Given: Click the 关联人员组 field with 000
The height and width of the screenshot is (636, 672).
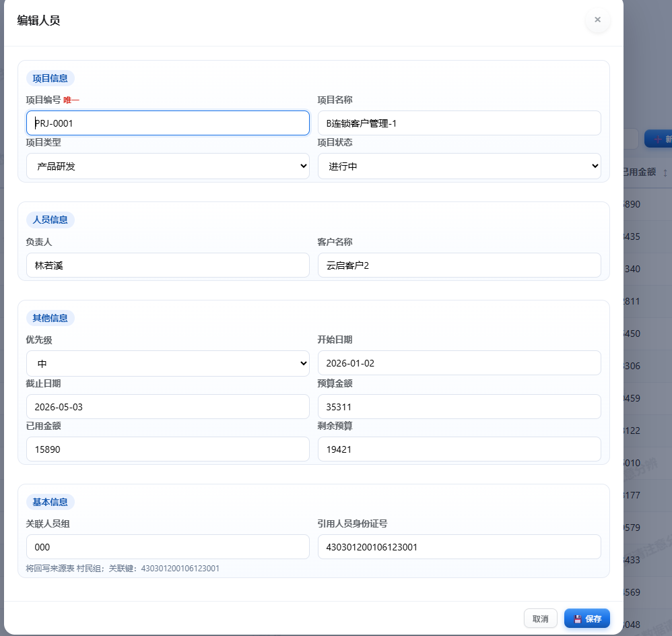Looking at the screenshot, I should [168, 547].
